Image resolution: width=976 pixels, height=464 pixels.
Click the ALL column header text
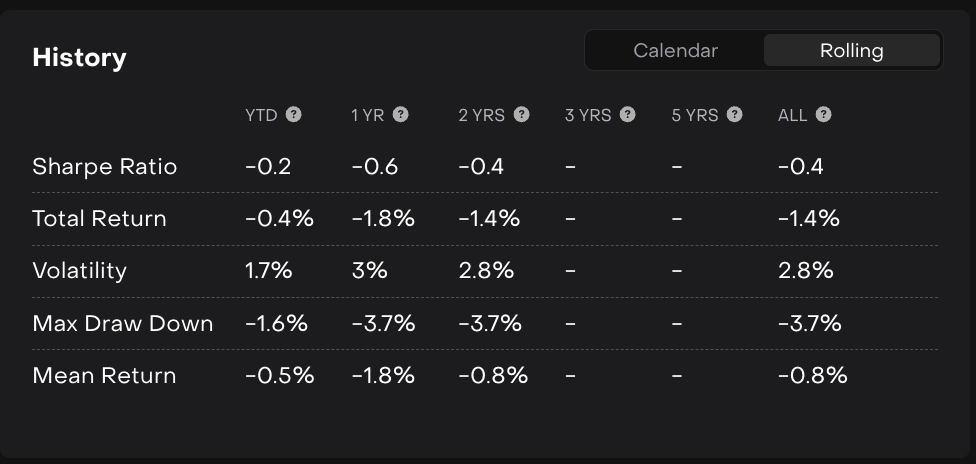[x=792, y=115]
